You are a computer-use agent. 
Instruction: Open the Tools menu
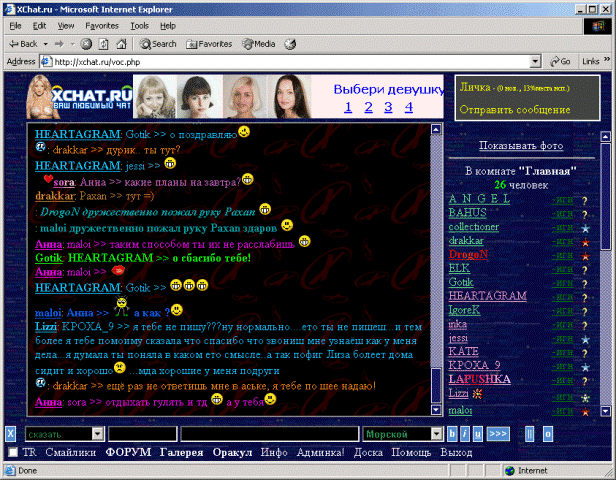[x=139, y=26]
